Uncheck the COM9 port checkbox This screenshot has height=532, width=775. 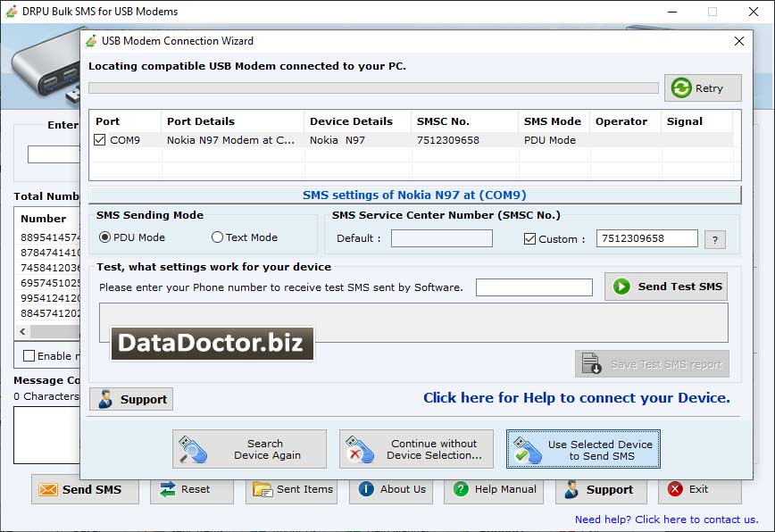pyautogui.click(x=99, y=140)
